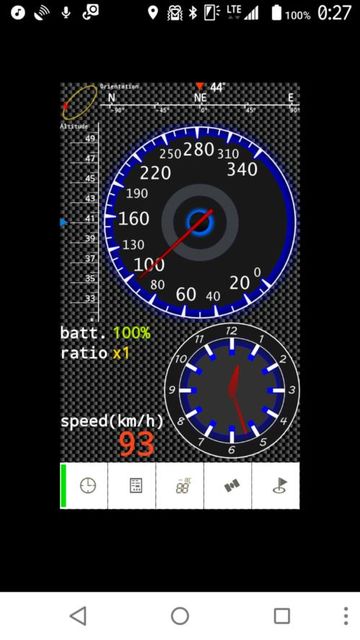Image resolution: width=360 pixels, height=640 pixels.
Task: Tap the compass orientation scale
Action: click(200, 104)
